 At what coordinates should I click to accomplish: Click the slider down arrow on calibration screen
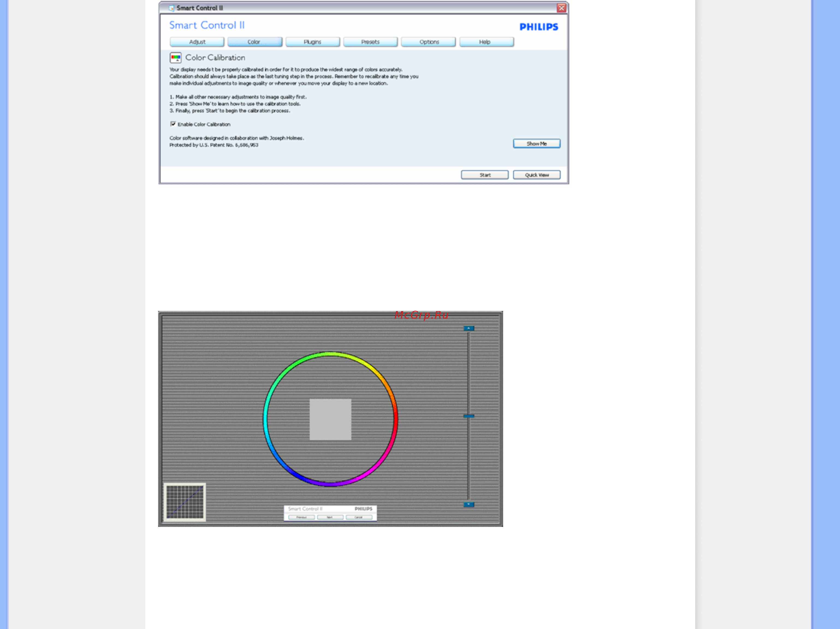click(469, 505)
